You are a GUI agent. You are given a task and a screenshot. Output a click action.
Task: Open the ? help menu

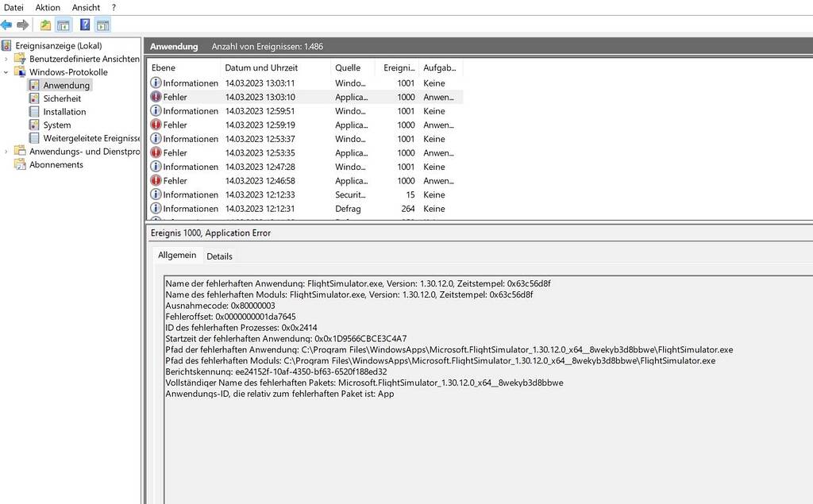(x=114, y=7)
